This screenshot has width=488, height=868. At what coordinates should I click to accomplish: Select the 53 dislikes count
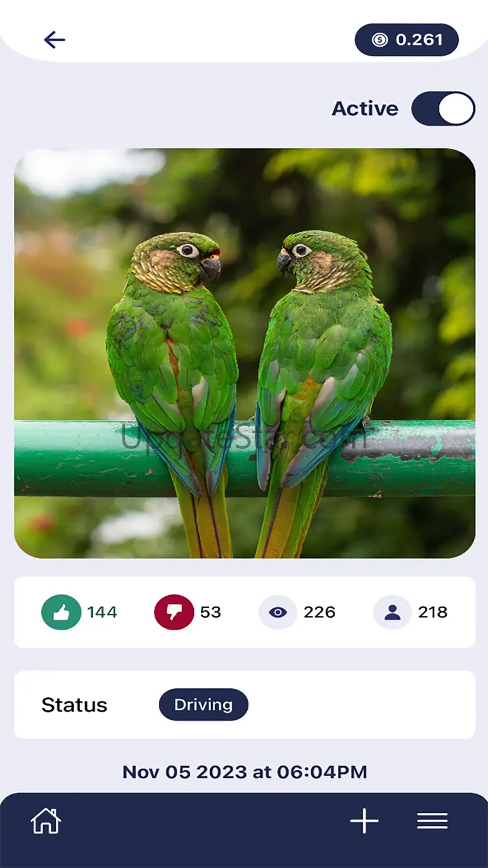(211, 612)
